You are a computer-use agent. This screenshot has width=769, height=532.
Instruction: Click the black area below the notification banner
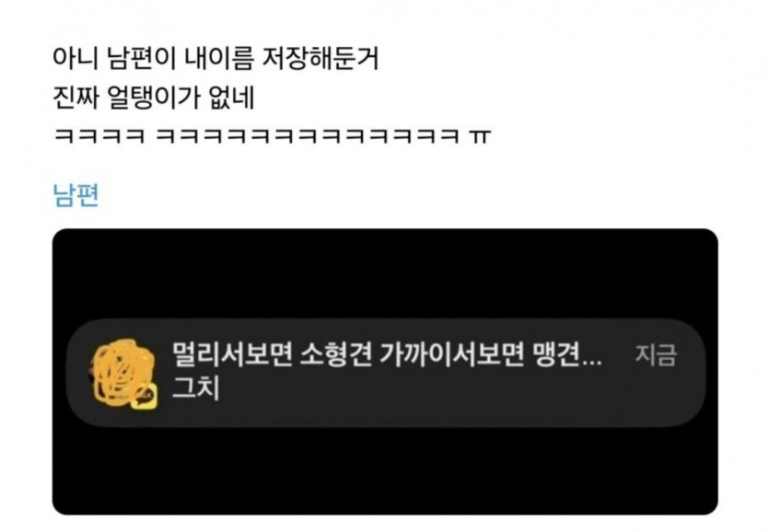click(385, 470)
